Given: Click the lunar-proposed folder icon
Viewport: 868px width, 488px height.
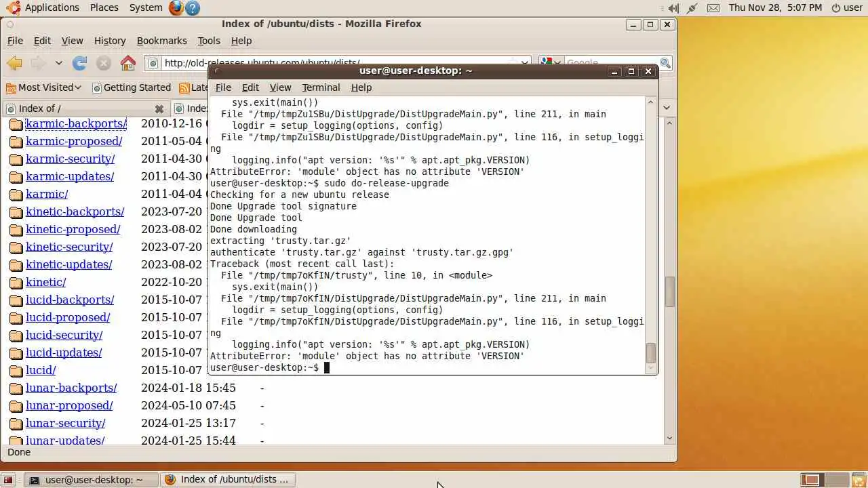Looking at the screenshot, I should (16, 406).
